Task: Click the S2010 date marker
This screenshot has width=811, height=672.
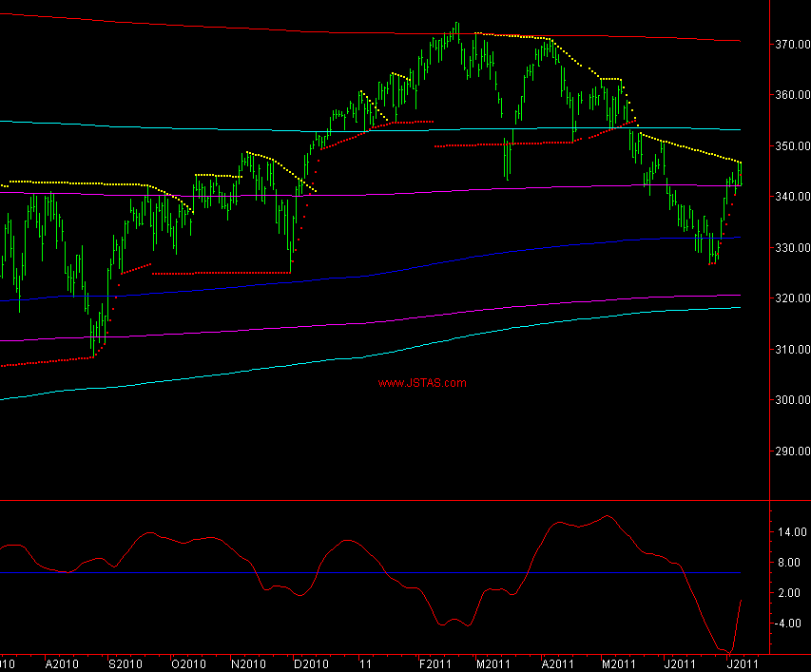Action: (126, 663)
